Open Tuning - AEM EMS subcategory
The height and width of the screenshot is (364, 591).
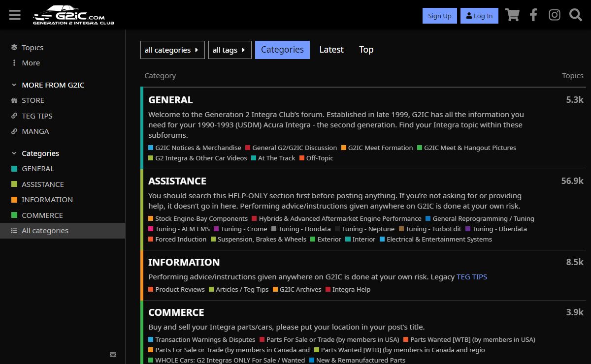pos(179,229)
